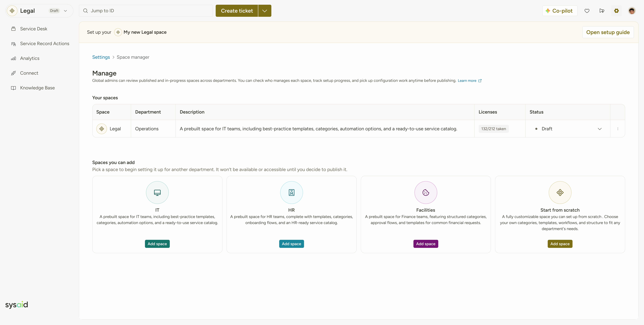Open the Co-pilot assistant
644x325 pixels.
tap(559, 11)
